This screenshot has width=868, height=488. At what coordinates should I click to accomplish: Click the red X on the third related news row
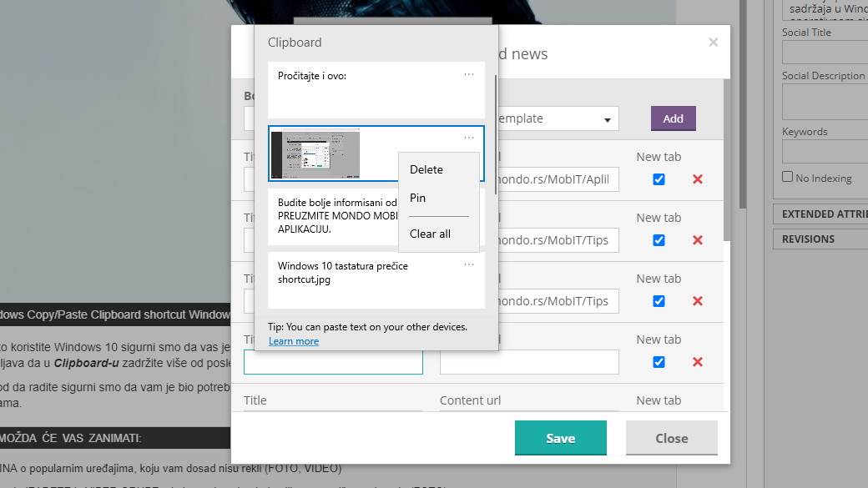point(698,301)
